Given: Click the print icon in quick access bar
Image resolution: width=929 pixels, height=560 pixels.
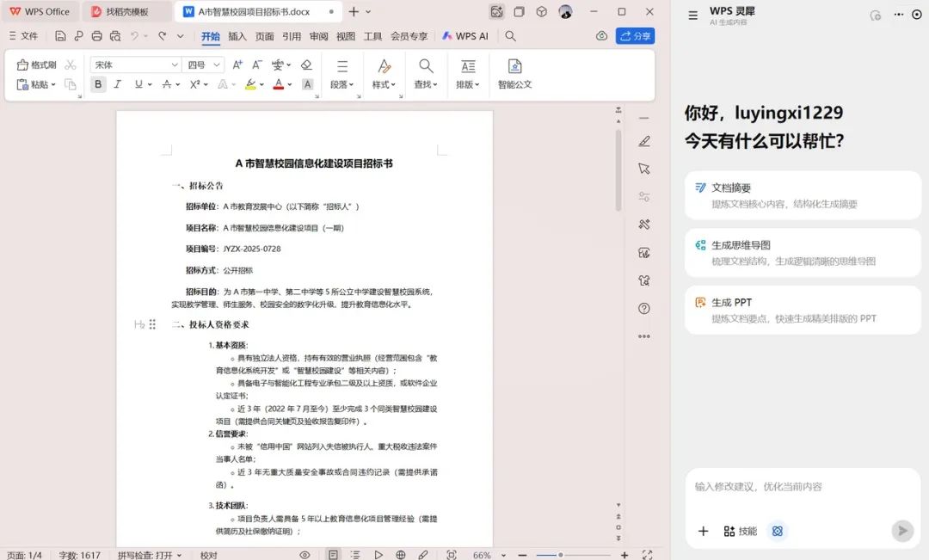Looking at the screenshot, I should point(96,36).
